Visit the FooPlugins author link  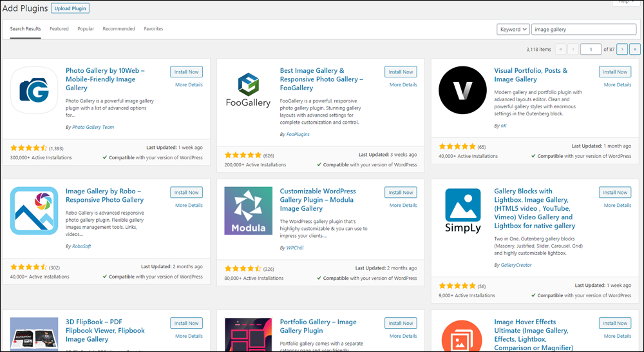[x=298, y=135]
